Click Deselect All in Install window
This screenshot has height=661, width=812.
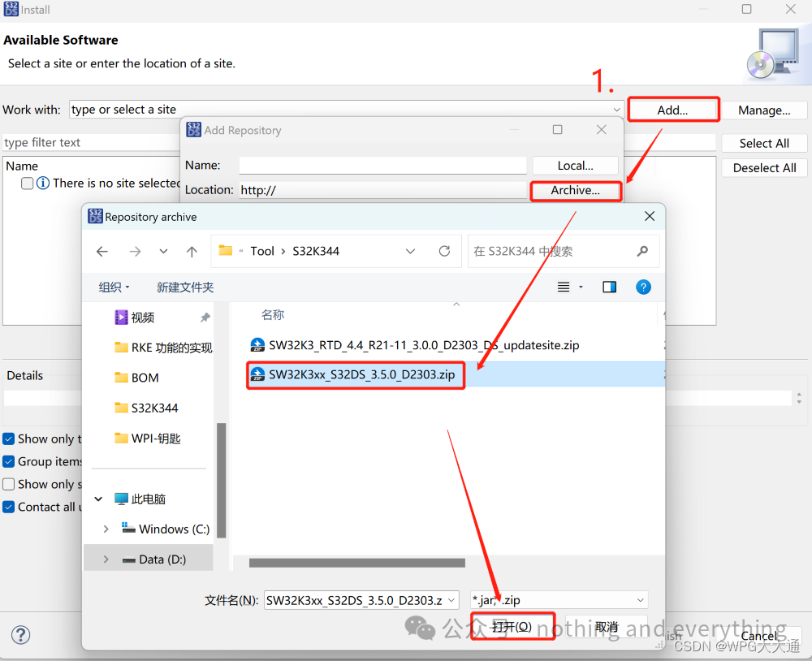[764, 168]
